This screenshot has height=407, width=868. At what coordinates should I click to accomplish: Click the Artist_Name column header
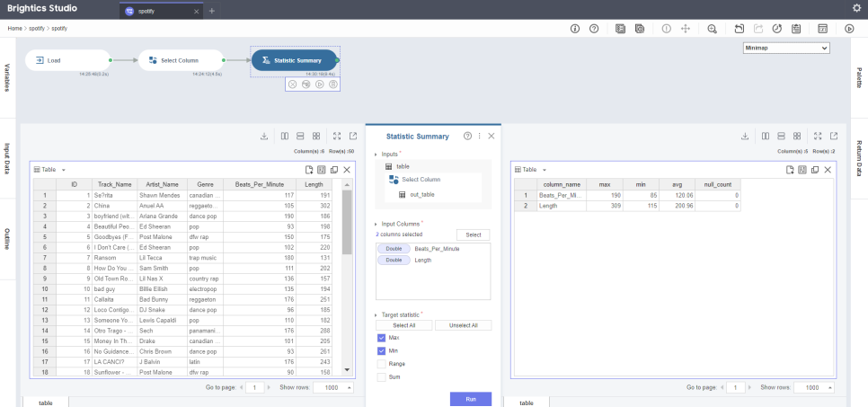coord(163,184)
